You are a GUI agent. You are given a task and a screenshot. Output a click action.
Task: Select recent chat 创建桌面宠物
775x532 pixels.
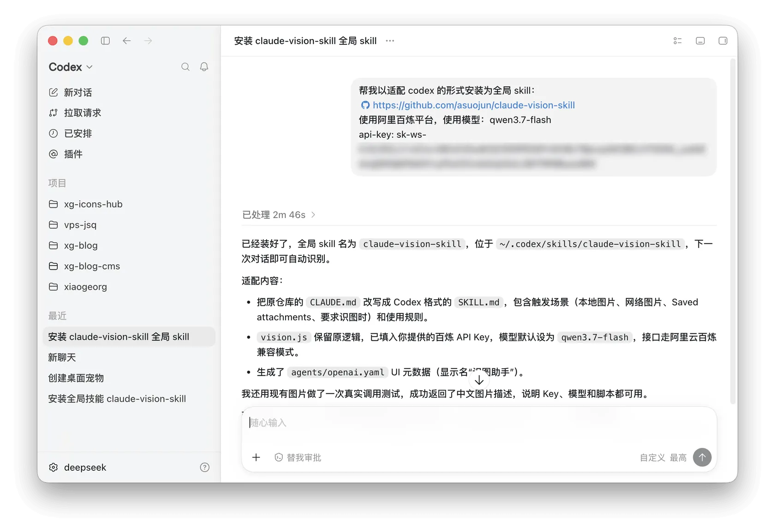pos(76,378)
